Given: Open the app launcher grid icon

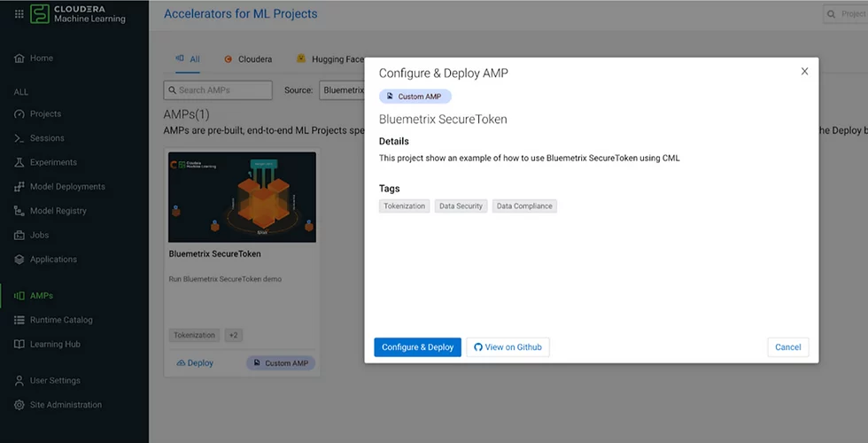Looking at the screenshot, I should pyautogui.click(x=19, y=14).
